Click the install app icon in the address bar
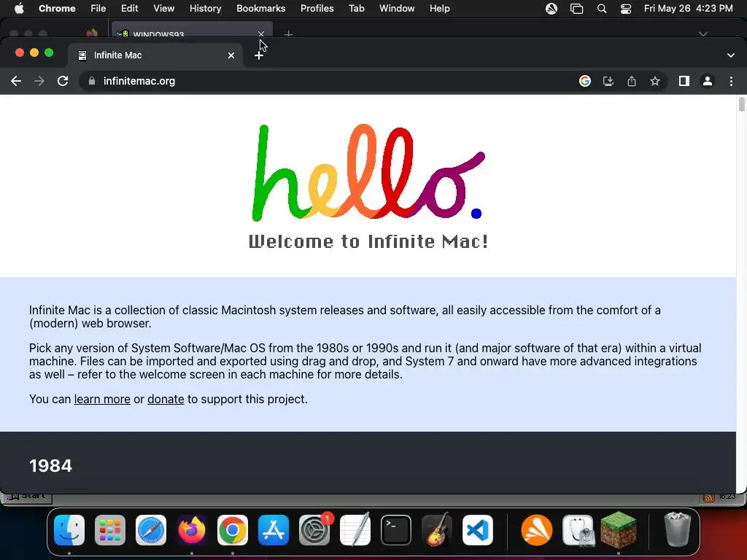This screenshot has height=560, width=747. [608, 82]
